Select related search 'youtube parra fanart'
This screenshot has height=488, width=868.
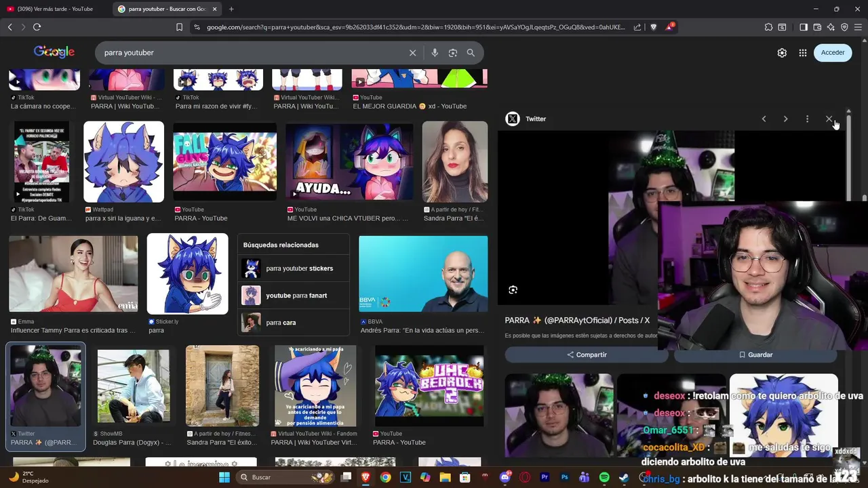293,296
